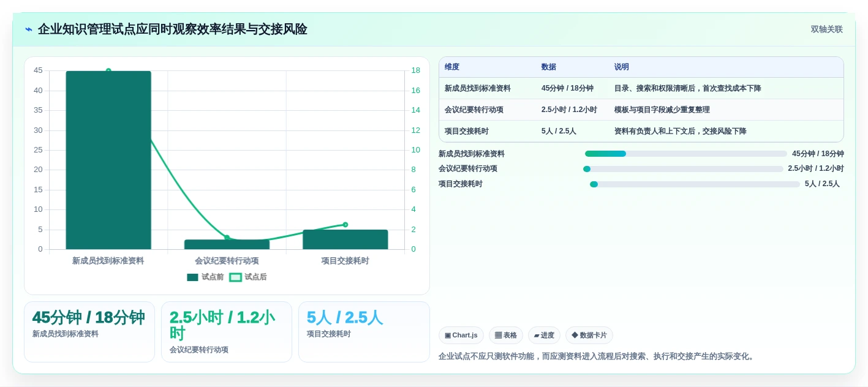Click the x-axis label 会议纪要转行动项
The height and width of the screenshot is (387, 868).
pos(227,261)
